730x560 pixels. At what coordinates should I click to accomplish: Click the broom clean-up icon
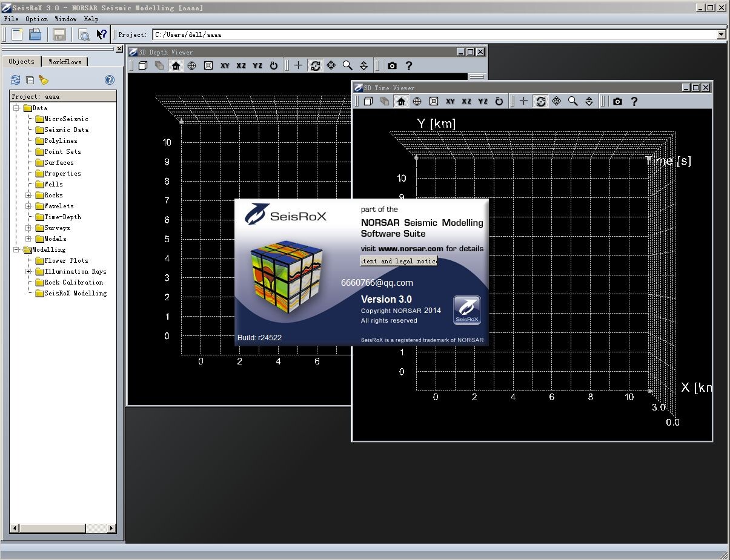[x=43, y=80]
